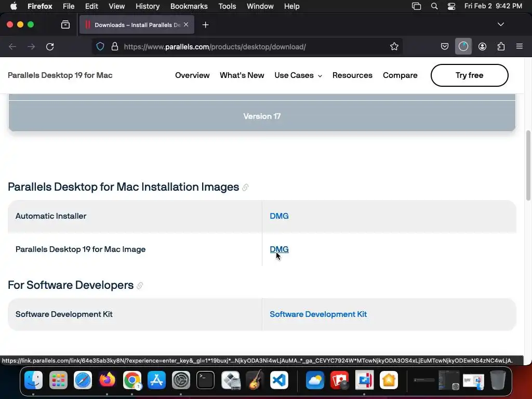Viewport: 532px width, 399px height.
Task: Select the Downloads – Install Parallels tab
Action: [137, 25]
